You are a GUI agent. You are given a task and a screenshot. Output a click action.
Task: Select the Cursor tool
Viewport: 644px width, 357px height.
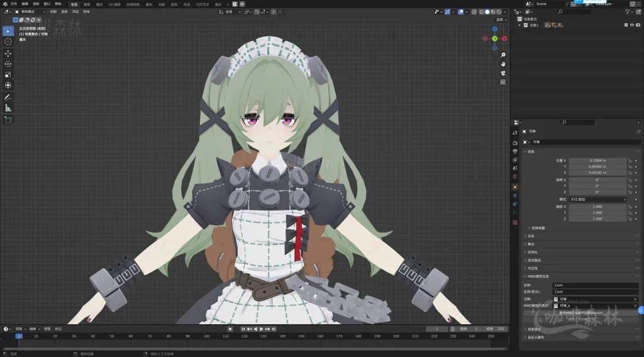(x=8, y=42)
